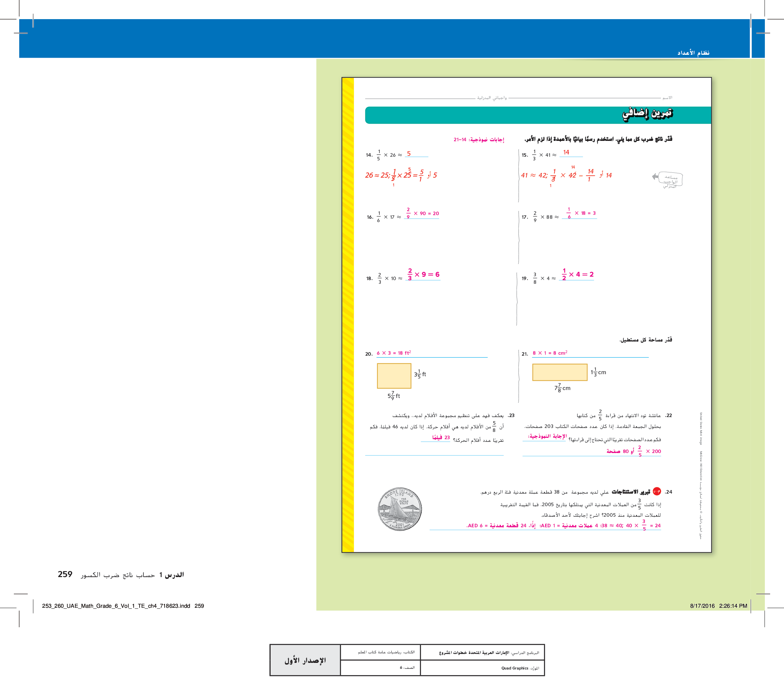Click the .indd file name in footer
Viewport: 784px width, 682px height.
coord(116,606)
